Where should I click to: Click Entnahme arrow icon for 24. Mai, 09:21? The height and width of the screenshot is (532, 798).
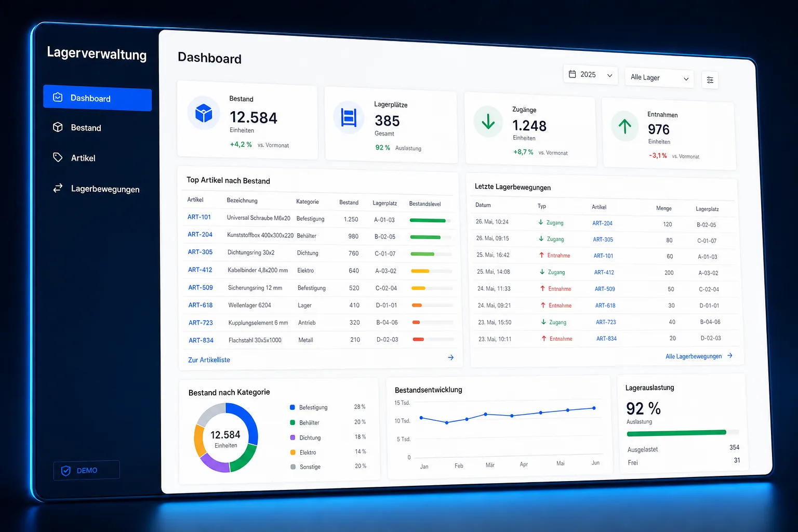[543, 305]
